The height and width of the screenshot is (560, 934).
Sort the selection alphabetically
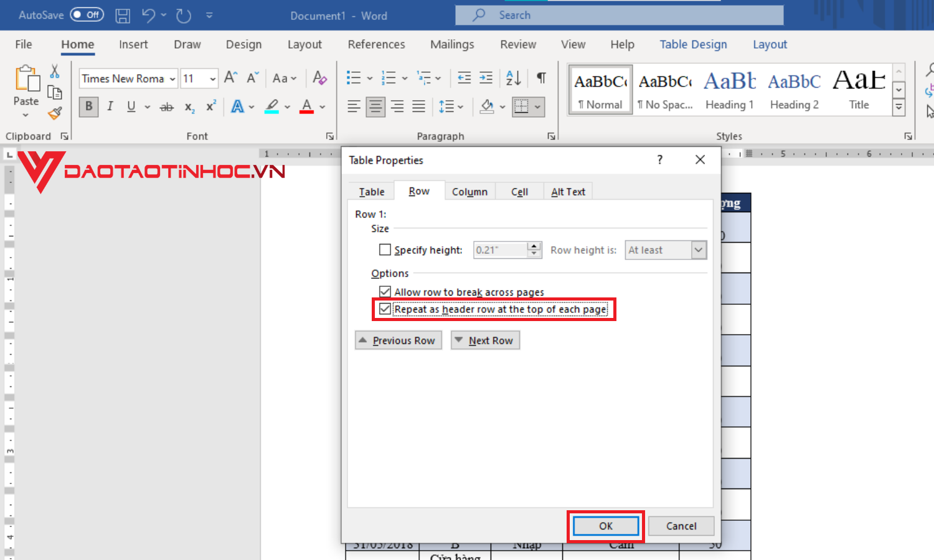coord(514,78)
